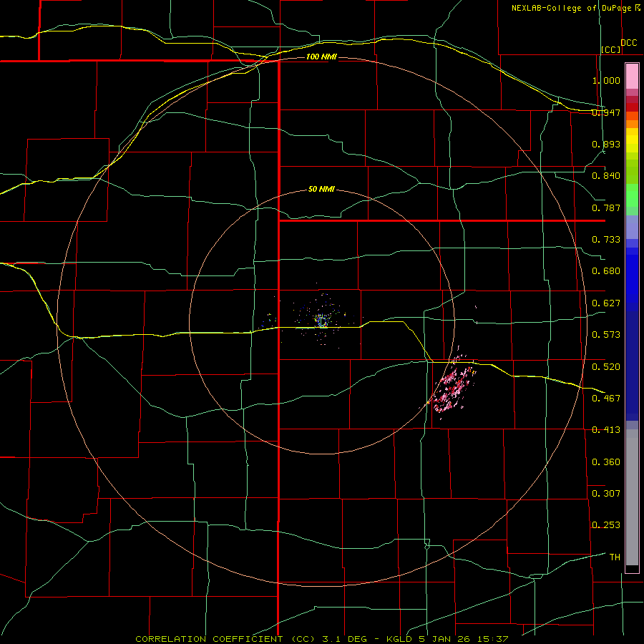Select the 0.840 scale value

click(x=606, y=176)
